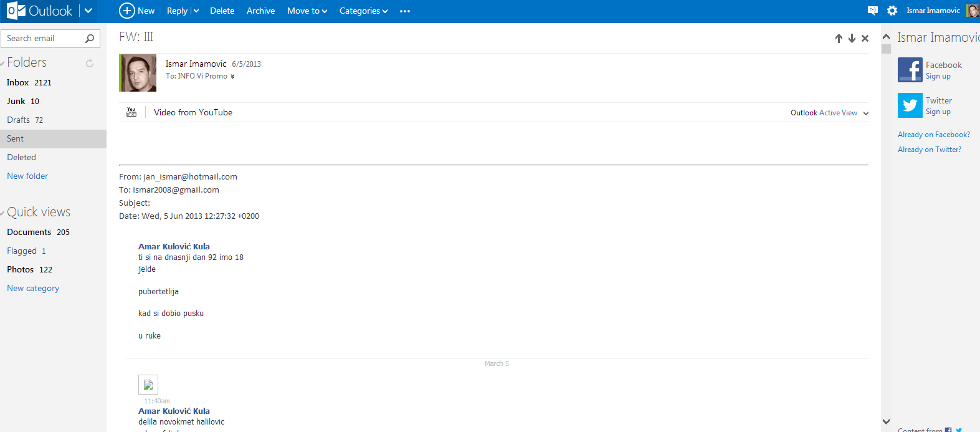
Task: Open the settings gear icon
Action: (892, 11)
